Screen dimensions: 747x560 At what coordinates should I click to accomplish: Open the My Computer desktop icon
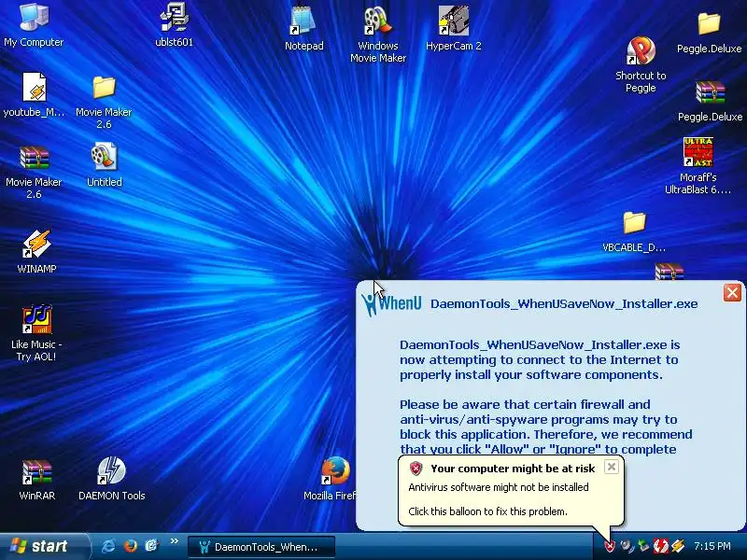point(34,24)
